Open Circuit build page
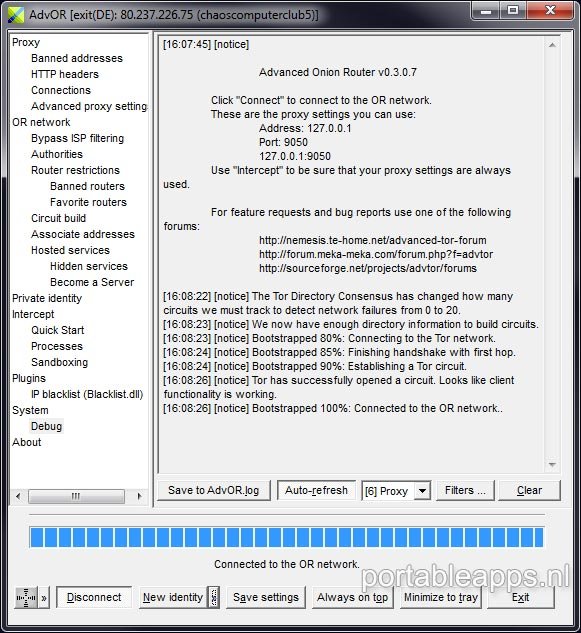The height and width of the screenshot is (633, 581). click(58, 218)
